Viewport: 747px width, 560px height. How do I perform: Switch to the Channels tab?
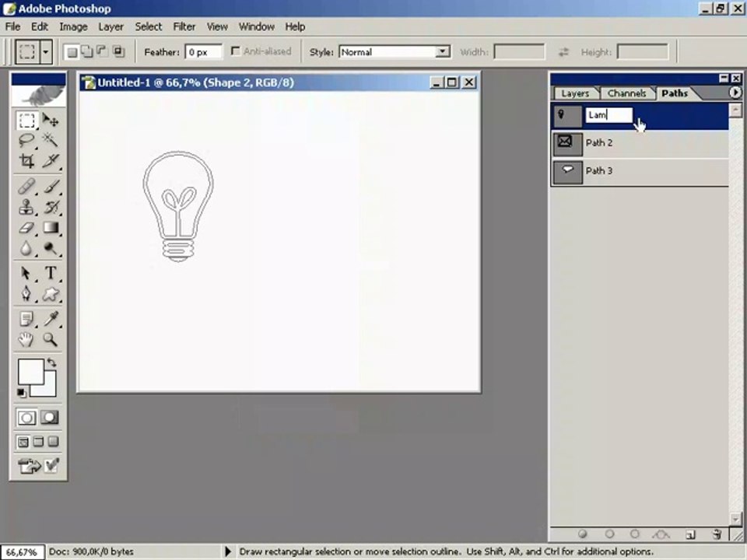(626, 93)
